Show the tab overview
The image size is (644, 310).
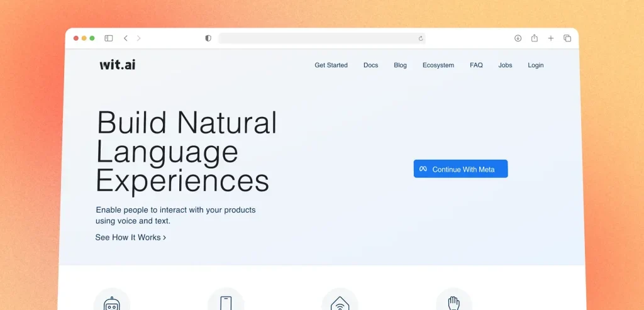pos(567,38)
